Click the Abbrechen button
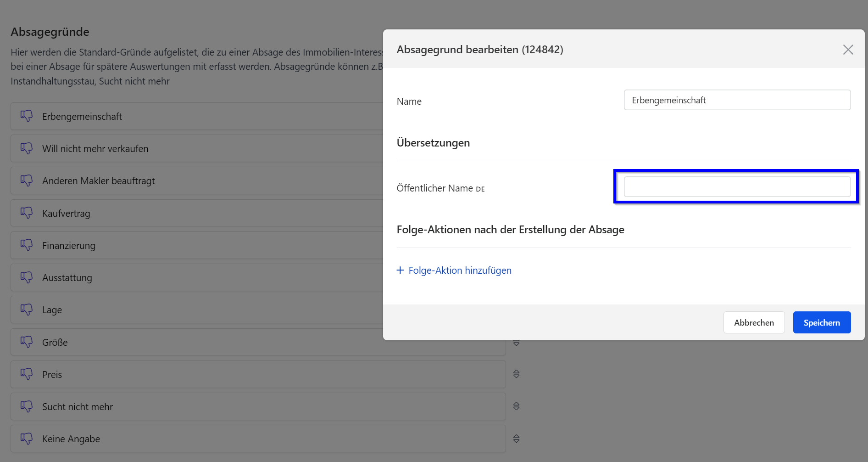 754,322
